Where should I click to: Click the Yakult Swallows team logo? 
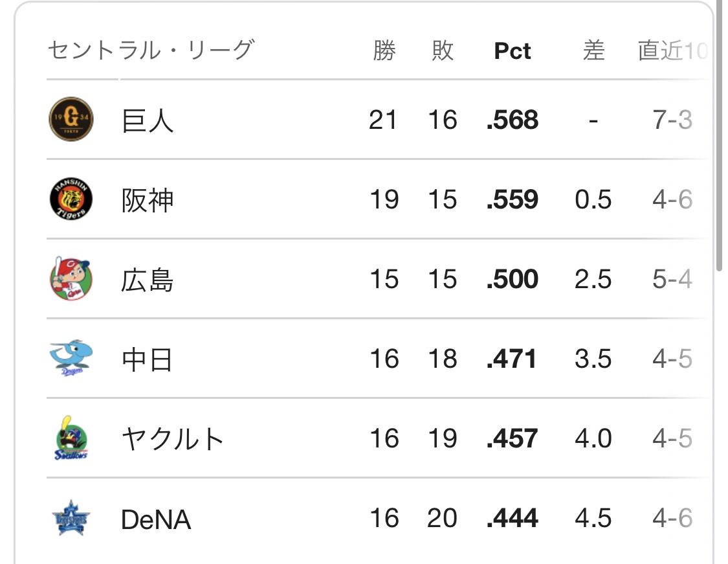pyautogui.click(x=71, y=438)
